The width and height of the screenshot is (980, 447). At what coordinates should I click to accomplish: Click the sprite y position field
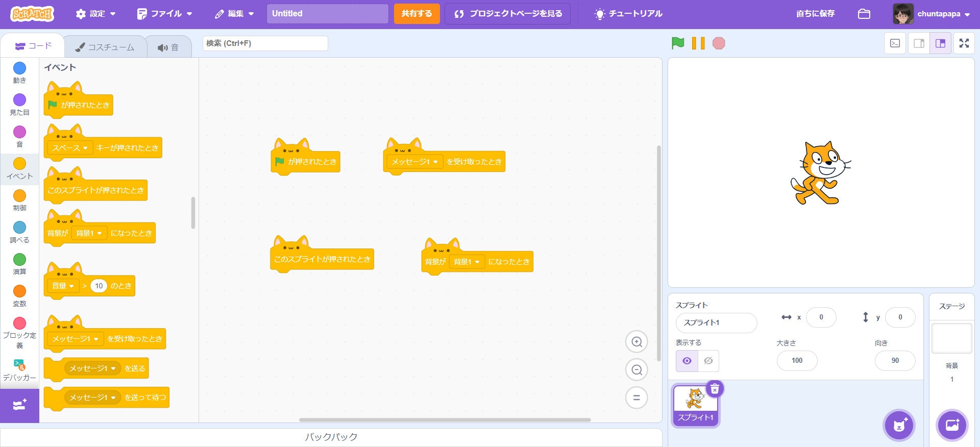tap(900, 317)
